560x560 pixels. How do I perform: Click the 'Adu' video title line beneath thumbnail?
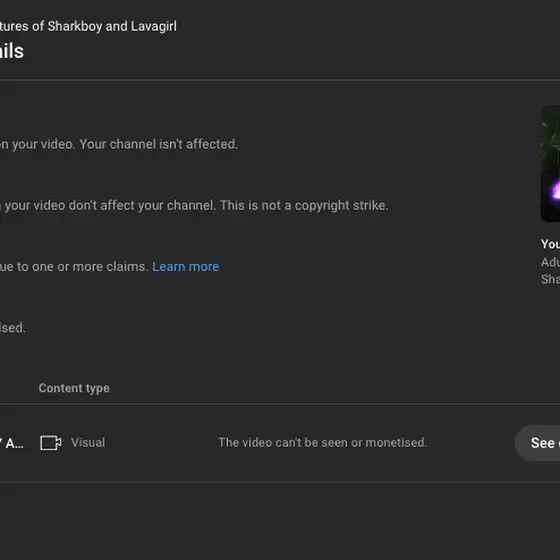[550, 262]
